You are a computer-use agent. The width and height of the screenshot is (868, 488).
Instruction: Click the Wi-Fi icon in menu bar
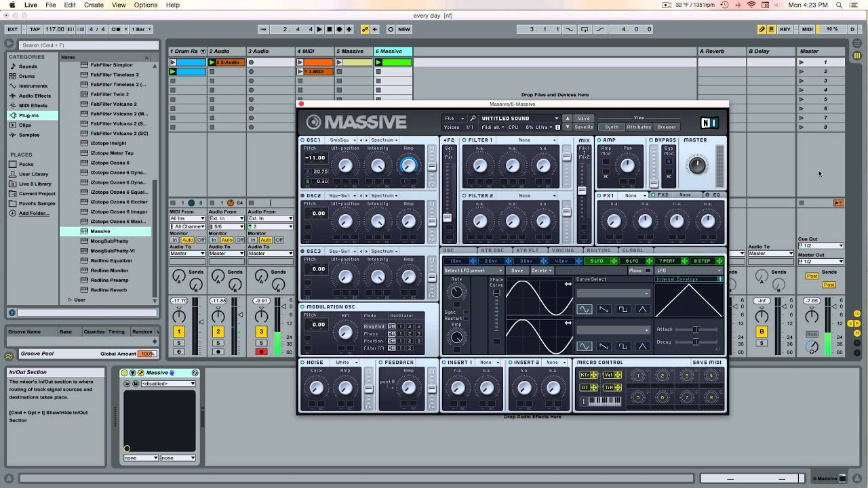(x=751, y=5)
